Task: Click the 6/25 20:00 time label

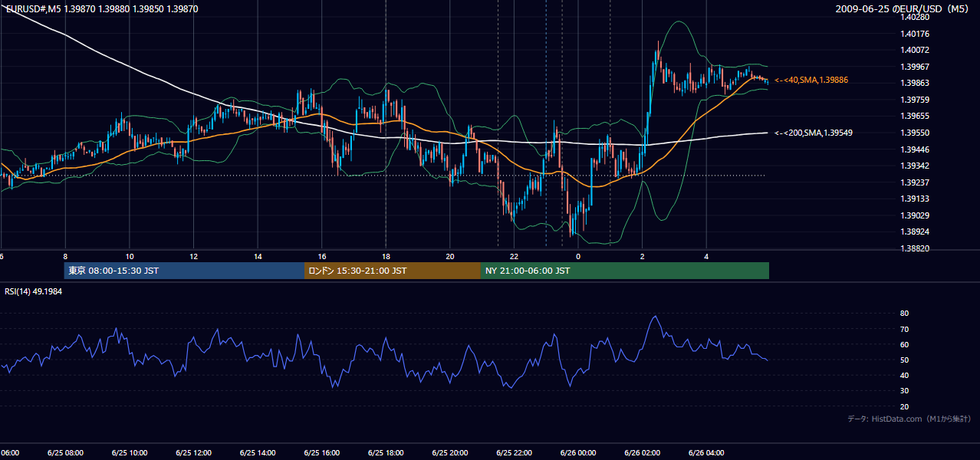Action: point(450,453)
